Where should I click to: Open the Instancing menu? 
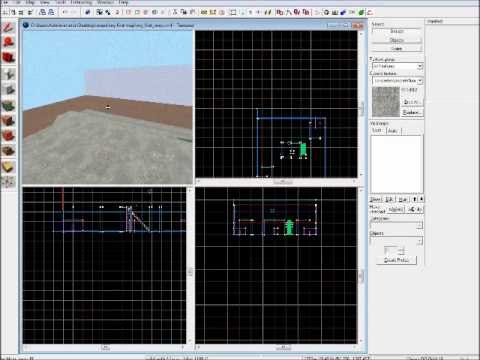coord(81,2)
